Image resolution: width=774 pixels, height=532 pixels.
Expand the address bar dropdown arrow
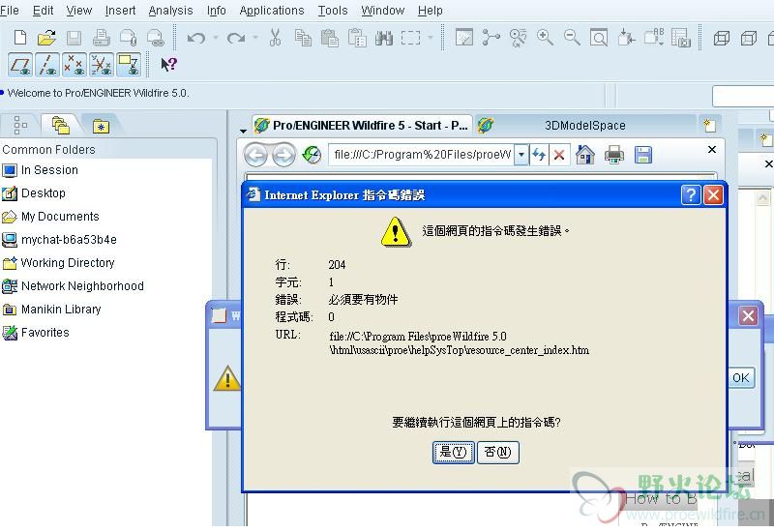[521, 155]
